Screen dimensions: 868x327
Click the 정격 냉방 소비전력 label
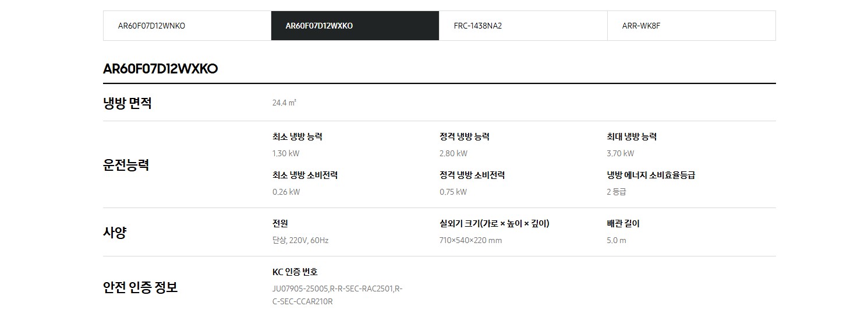[x=472, y=175]
